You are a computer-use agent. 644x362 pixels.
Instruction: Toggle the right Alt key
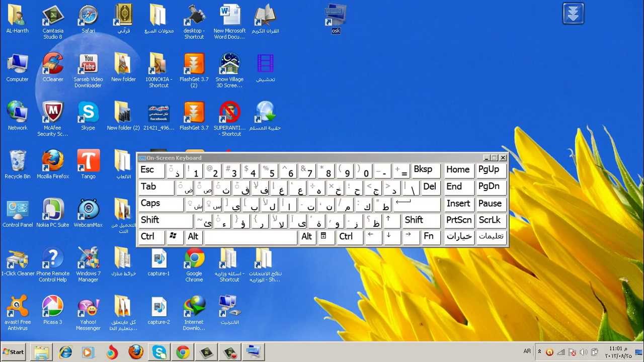[x=307, y=237]
